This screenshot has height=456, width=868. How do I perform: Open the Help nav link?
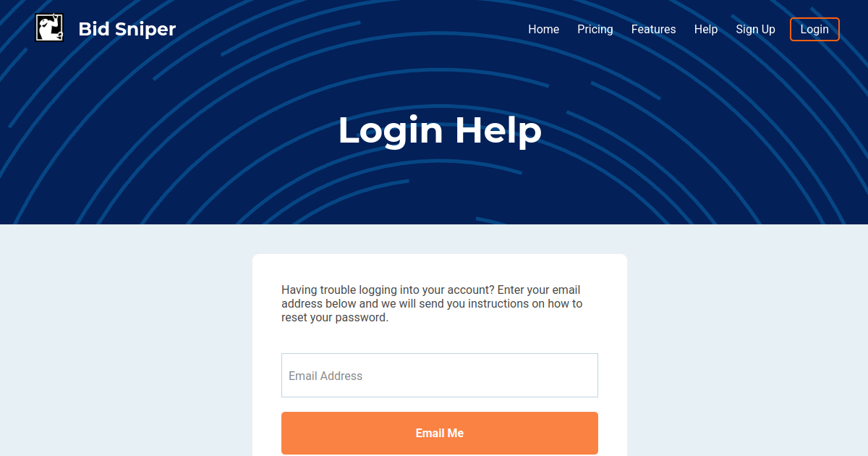(706, 29)
